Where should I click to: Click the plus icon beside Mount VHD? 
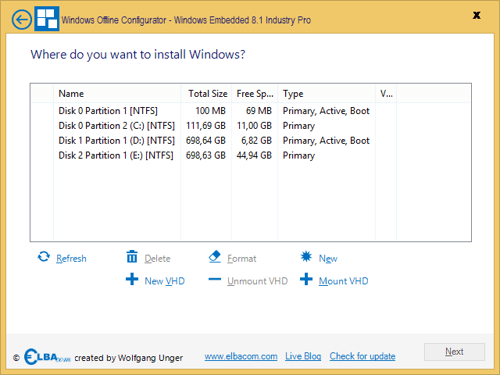pos(306,279)
